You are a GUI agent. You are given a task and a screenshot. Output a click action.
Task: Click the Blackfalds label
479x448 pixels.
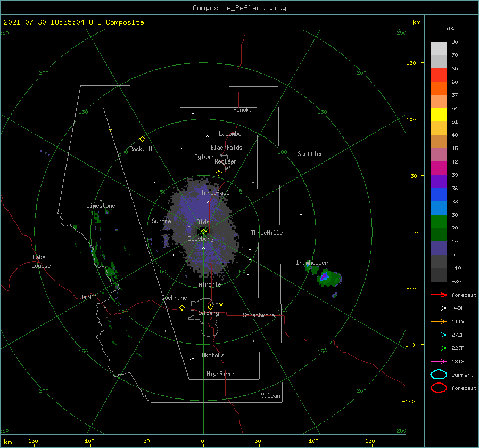226,148
